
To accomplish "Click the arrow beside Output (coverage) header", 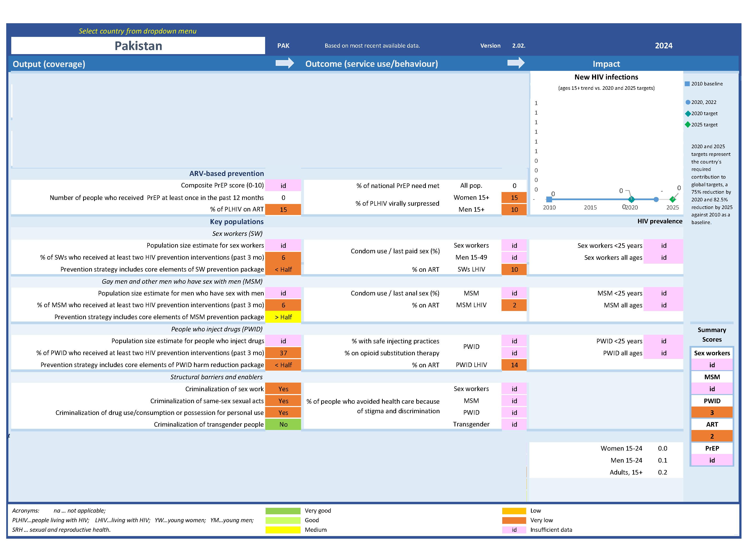I will click(x=285, y=63).
